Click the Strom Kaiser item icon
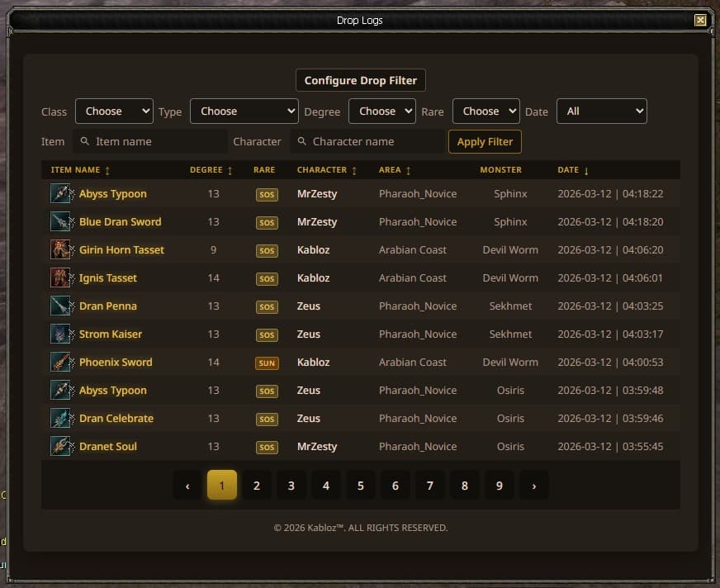720x588 pixels. [x=60, y=334]
